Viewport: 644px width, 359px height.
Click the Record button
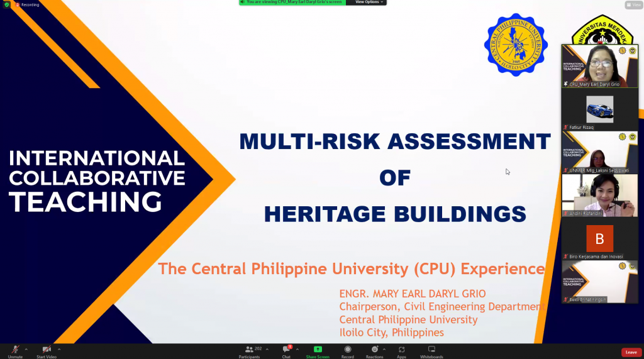point(347,351)
